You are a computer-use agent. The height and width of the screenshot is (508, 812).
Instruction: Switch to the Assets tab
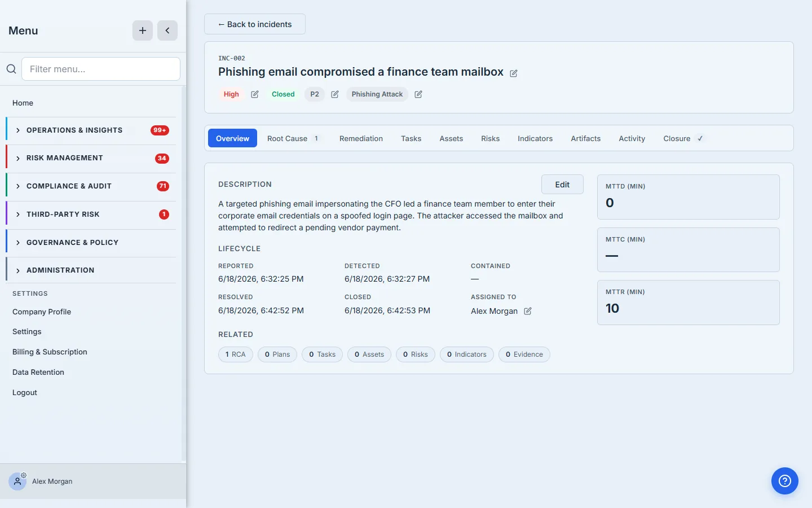point(451,138)
